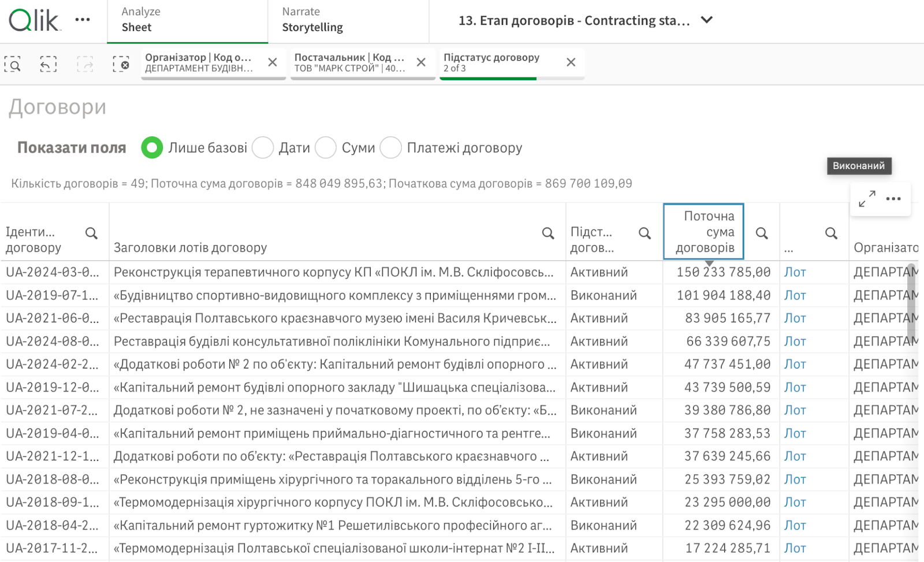Search in lot titles column
The image size is (924, 562).
pyautogui.click(x=548, y=233)
